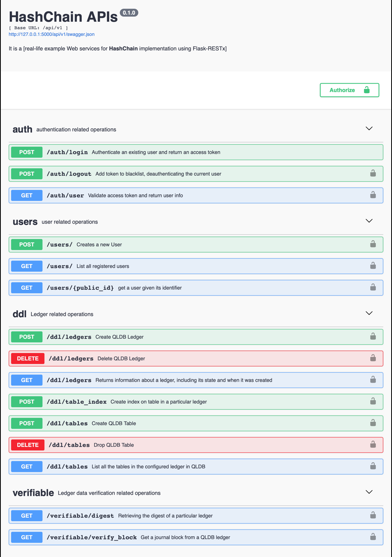The width and height of the screenshot is (392, 557).
Task: Click the POST badge for /ddl/table_index
Action: tap(27, 402)
